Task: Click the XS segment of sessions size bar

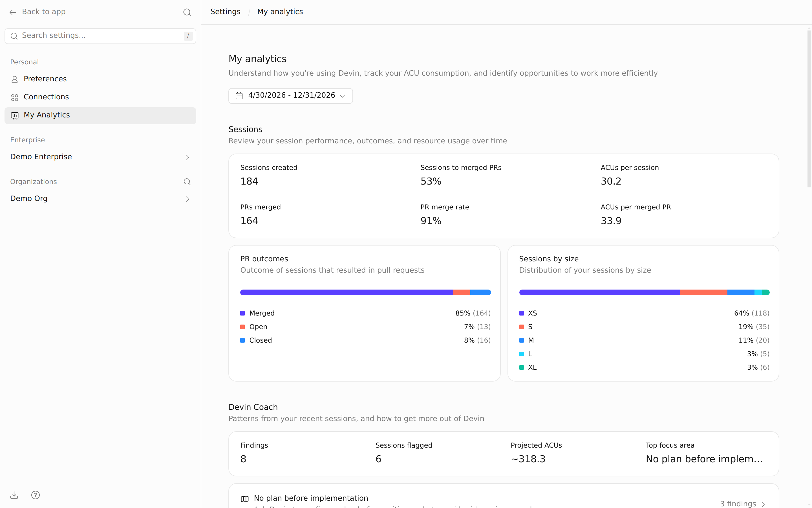Action: (600, 292)
